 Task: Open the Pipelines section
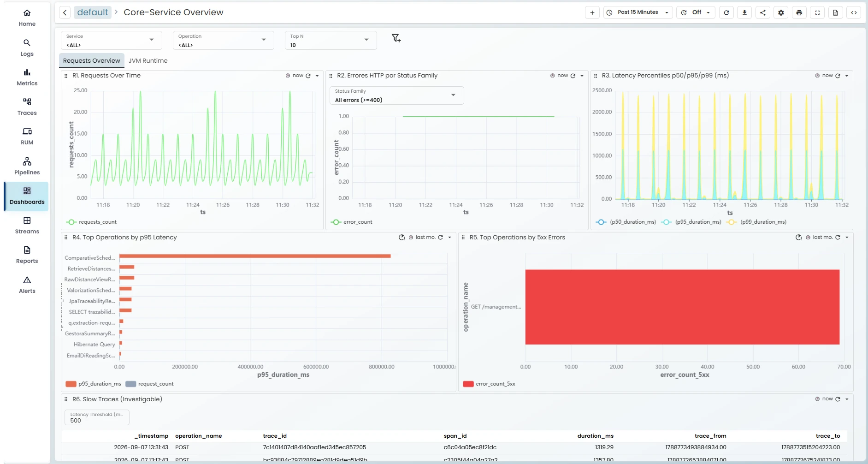pyautogui.click(x=27, y=166)
